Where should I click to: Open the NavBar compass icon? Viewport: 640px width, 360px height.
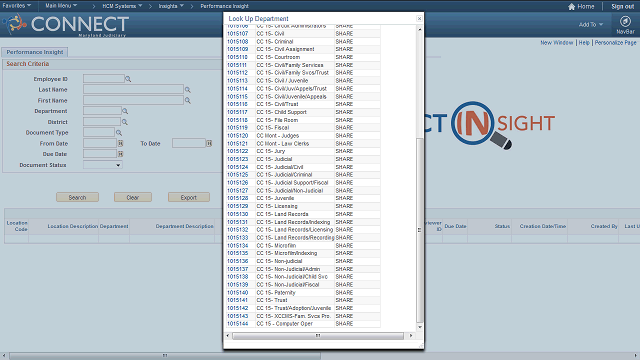click(x=625, y=21)
